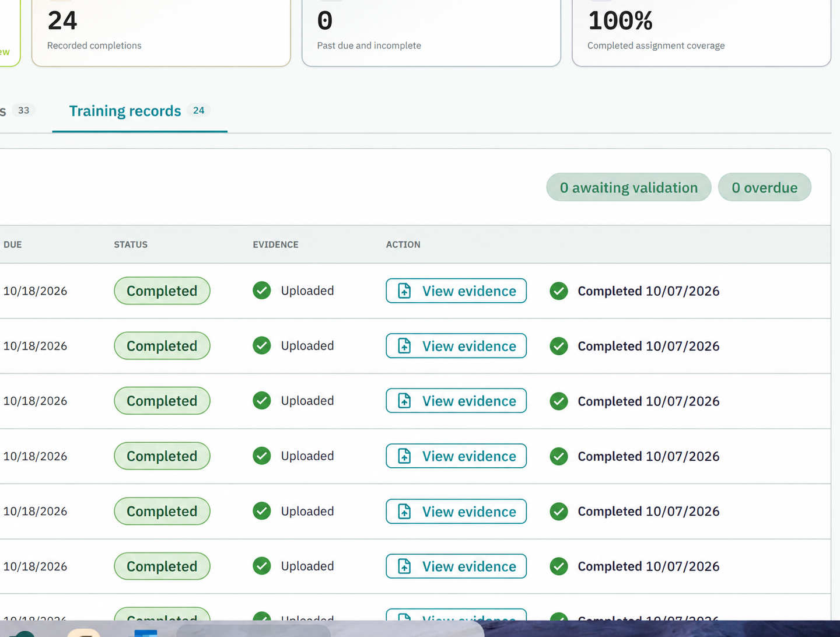Click the third row's View evidence button
Screen dimensions: 840x637
456,401
